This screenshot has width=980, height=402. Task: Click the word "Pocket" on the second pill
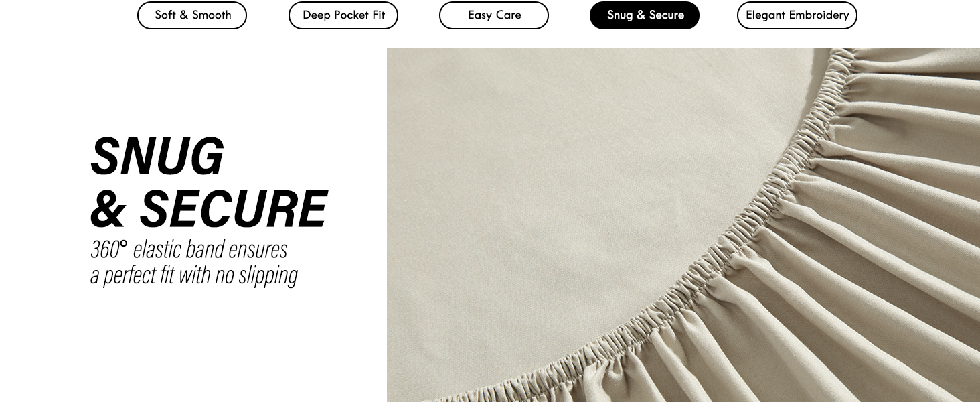pos(352,15)
